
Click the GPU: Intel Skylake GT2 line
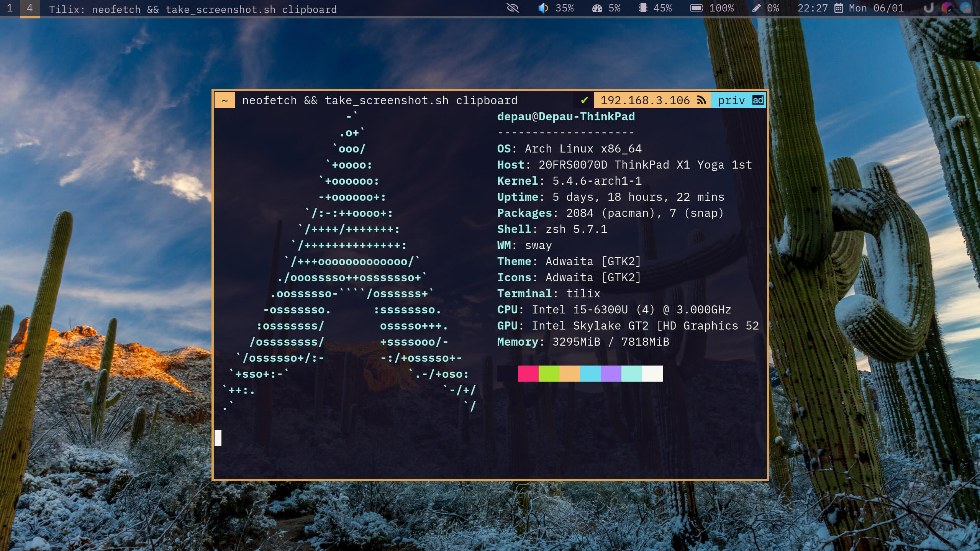coord(628,326)
